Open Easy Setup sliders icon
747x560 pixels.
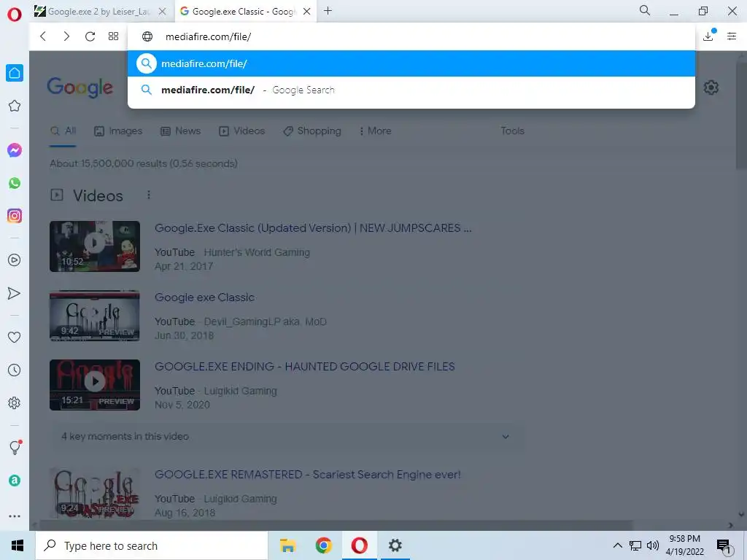point(732,36)
